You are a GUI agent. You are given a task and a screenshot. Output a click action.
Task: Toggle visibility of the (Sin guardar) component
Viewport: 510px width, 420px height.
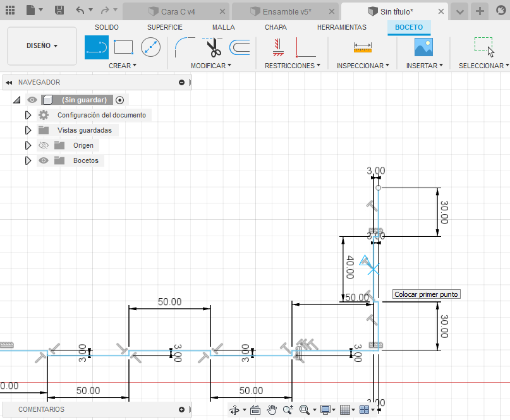click(x=32, y=100)
